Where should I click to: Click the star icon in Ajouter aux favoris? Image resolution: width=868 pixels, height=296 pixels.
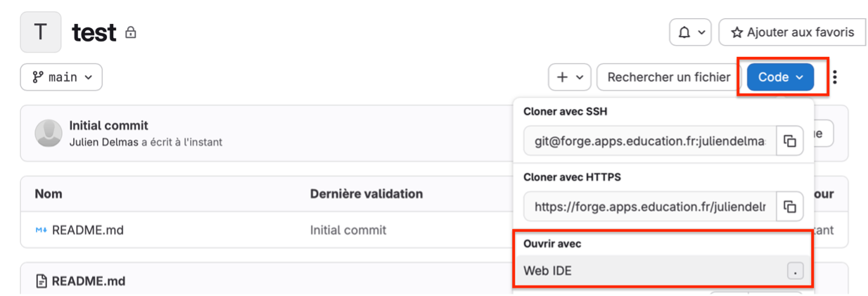pyautogui.click(x=737, y=32)
